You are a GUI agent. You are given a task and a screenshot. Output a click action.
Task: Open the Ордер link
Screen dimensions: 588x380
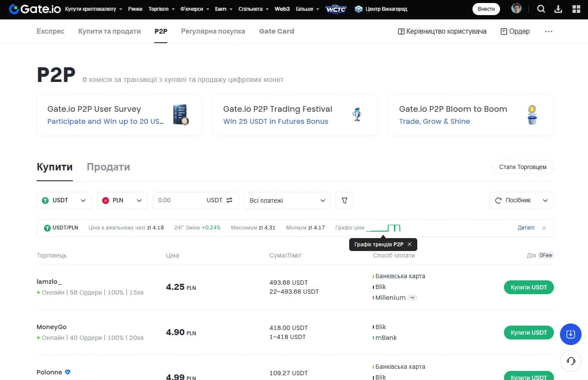click(x=519, y=31)
